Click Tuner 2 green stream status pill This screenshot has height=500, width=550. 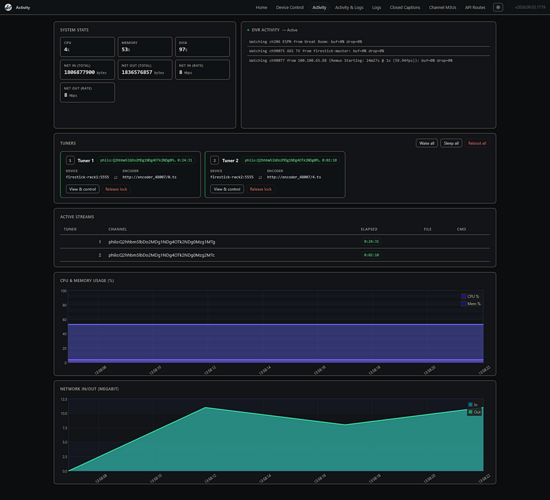(290, 160)
